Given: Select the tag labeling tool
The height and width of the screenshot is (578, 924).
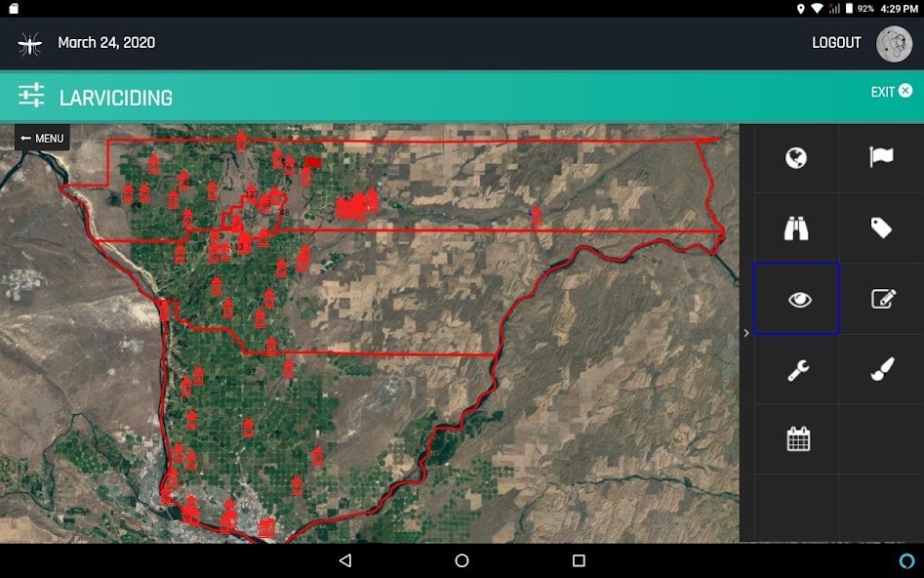Looking at the screenshot, I should tap(881, 227).
